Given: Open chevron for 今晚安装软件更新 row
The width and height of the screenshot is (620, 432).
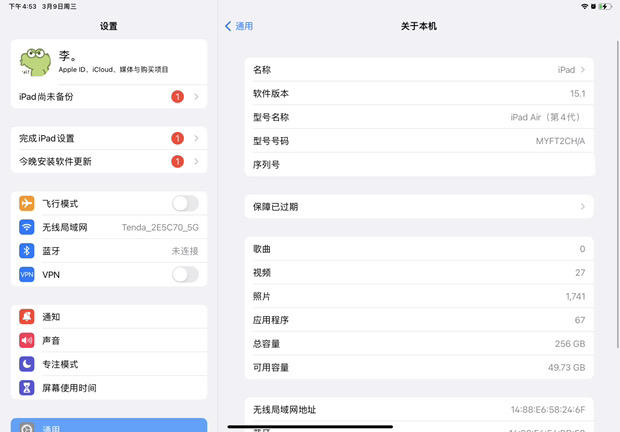Looking at the screenshot, I should tap(197, 161).
